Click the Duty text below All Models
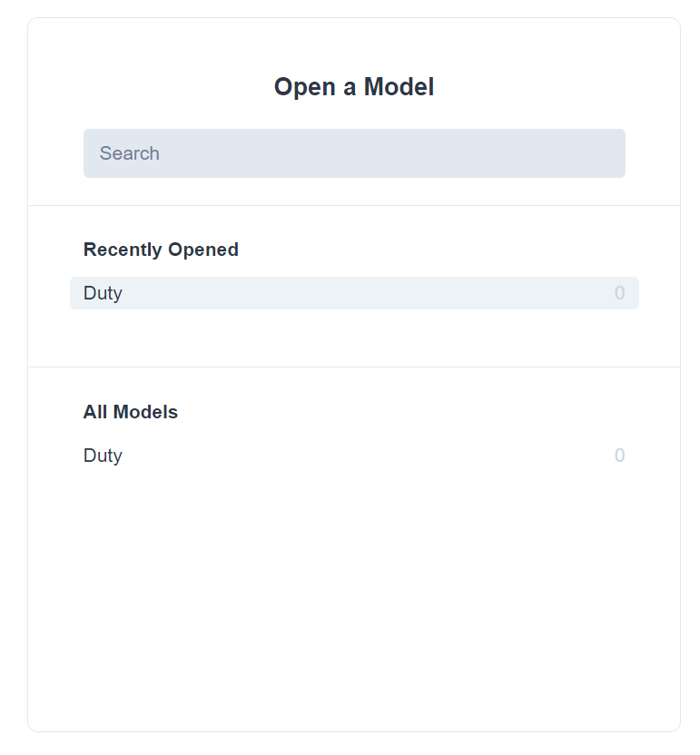Viewport: 700px width, 755px height. coord(103,456)
